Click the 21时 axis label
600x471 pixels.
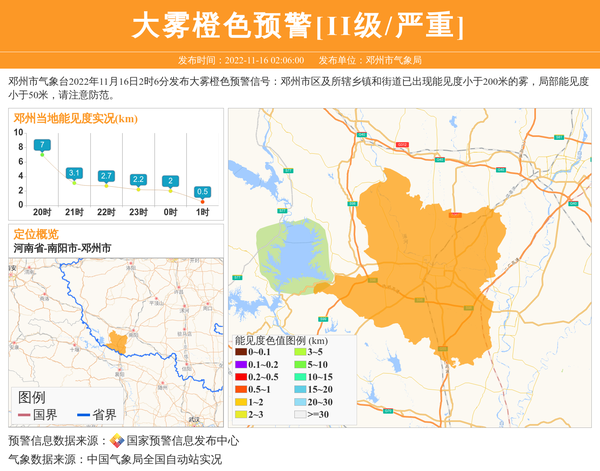coord(74,212)
